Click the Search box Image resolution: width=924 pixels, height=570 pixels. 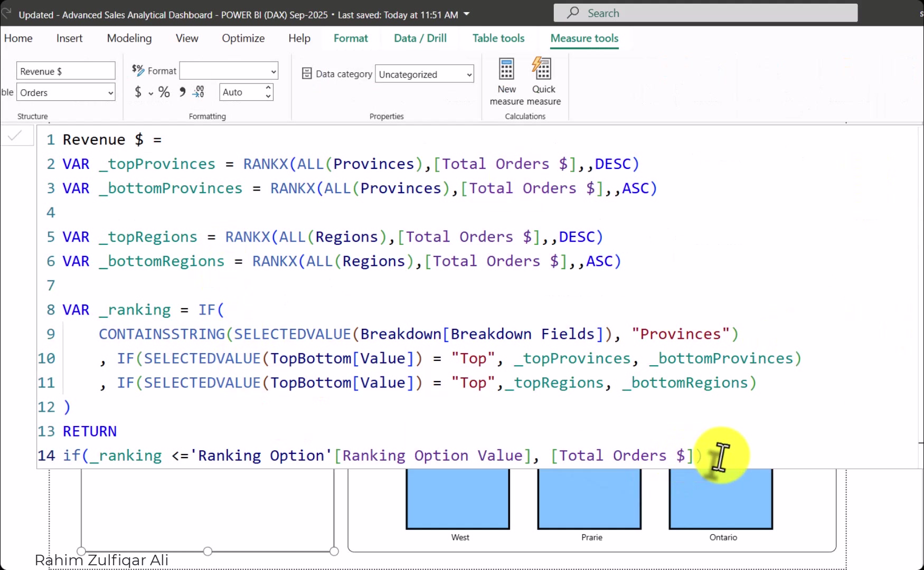click(705, 13)
